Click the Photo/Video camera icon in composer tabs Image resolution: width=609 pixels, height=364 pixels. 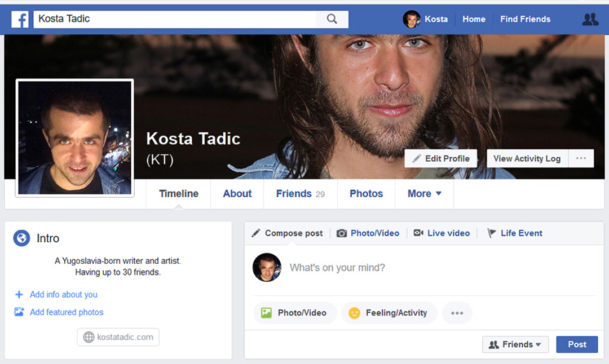tap(342, 233)
